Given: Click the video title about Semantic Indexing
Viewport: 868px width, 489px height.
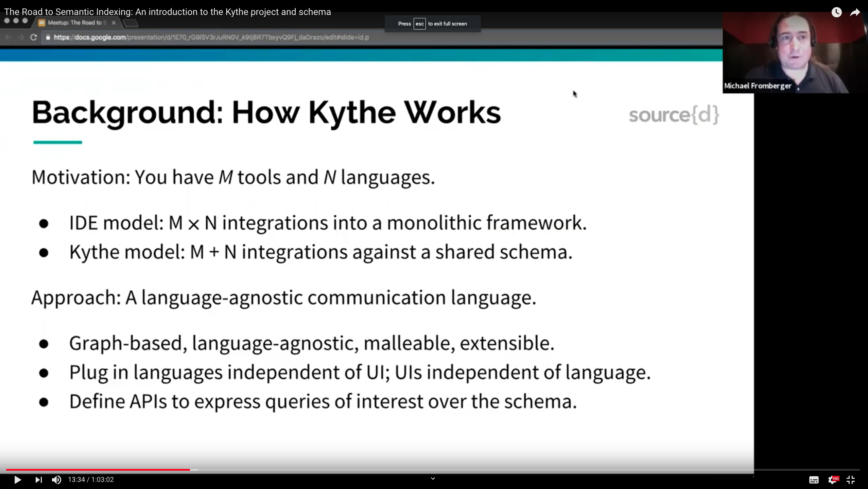Looking at the screenshot, I should pos(167,12).
